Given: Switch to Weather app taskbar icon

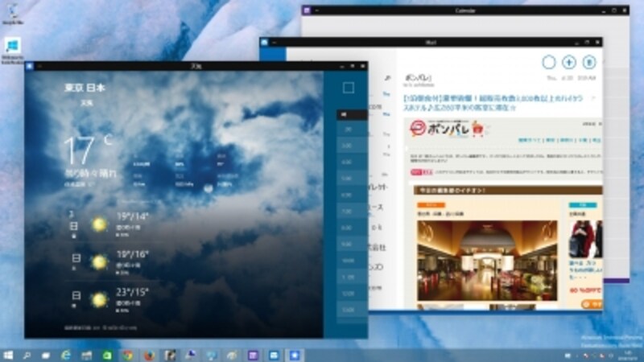Looking at the screenshot, I should [x=295, y=356].
